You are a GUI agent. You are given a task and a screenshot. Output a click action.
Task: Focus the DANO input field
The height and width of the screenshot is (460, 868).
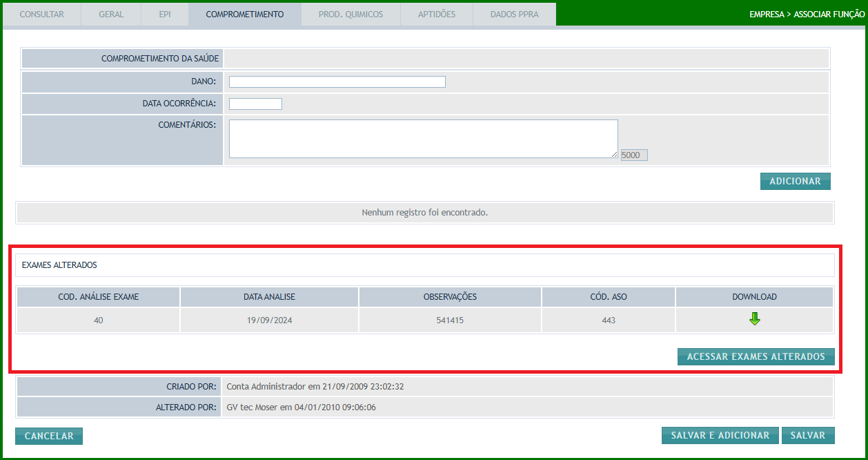(x=337, y=82)
